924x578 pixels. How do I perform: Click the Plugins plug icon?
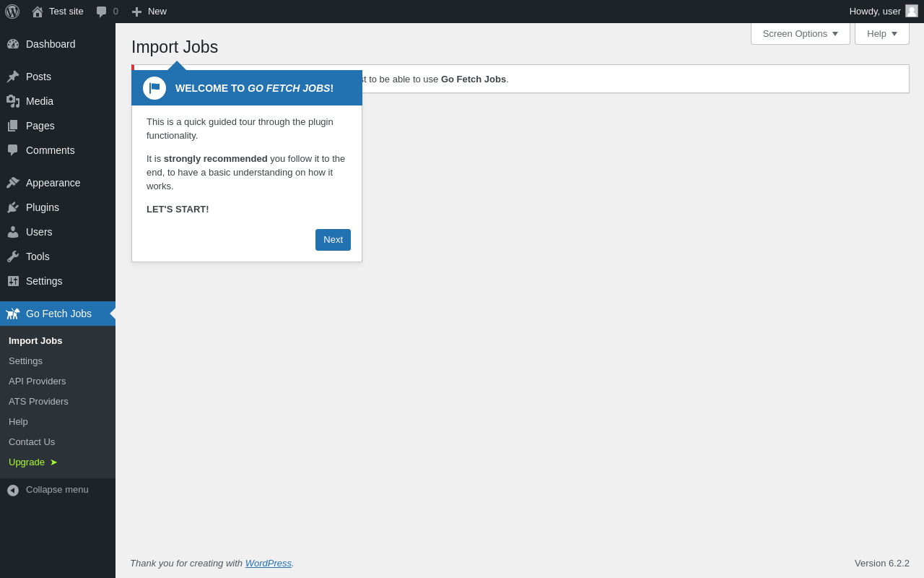[13, 207]
